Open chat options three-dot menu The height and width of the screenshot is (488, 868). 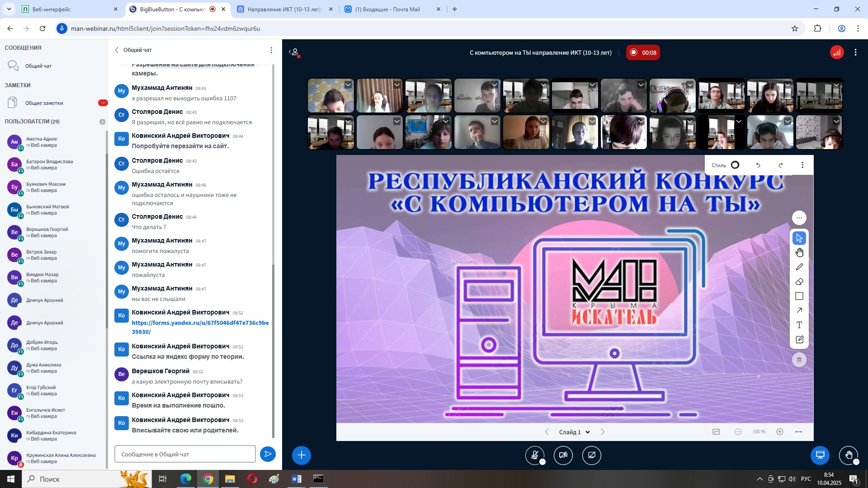click(x=271, y=50)
